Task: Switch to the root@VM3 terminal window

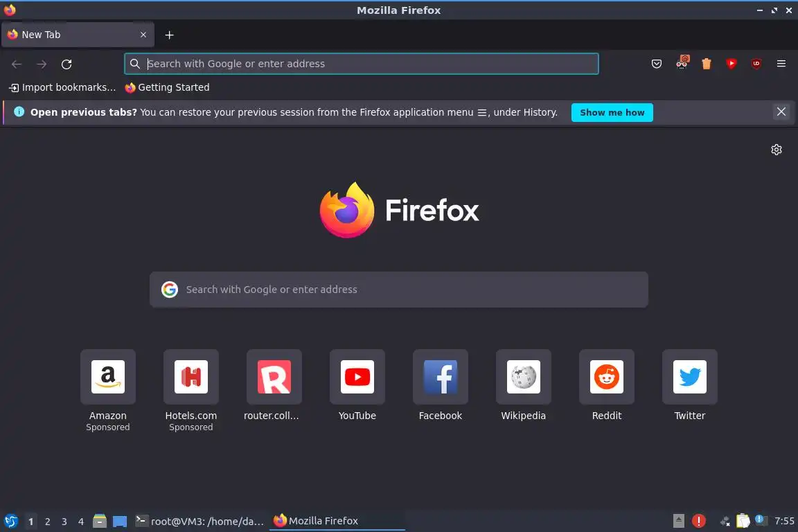Action: pos(199,521)
